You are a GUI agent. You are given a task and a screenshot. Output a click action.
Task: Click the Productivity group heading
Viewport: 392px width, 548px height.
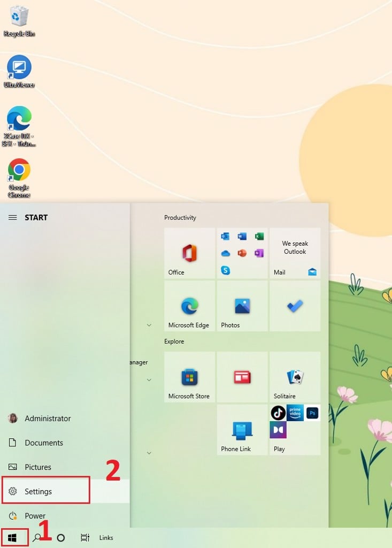click(x=180, y=217)
